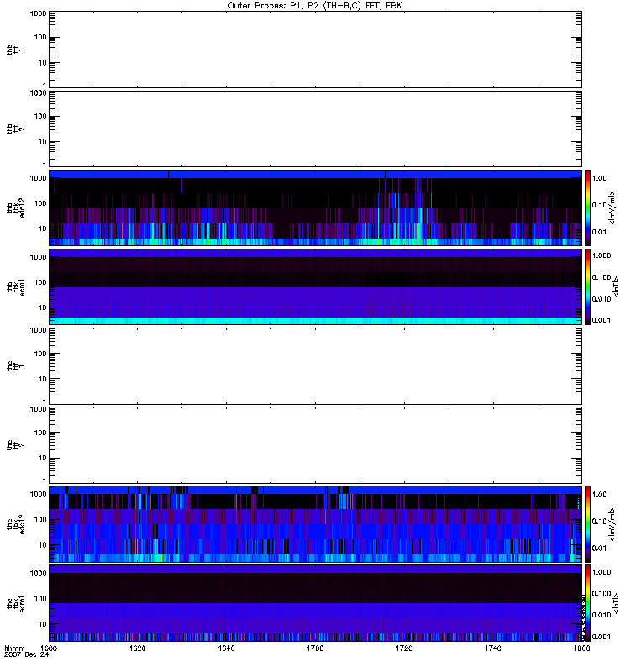
Task: Click the '2007 Dec 24' date label
Action: tap(26, 655)
